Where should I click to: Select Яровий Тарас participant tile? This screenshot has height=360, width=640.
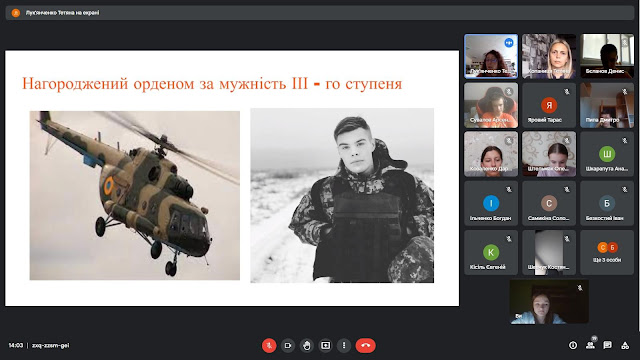pos(549,105)
